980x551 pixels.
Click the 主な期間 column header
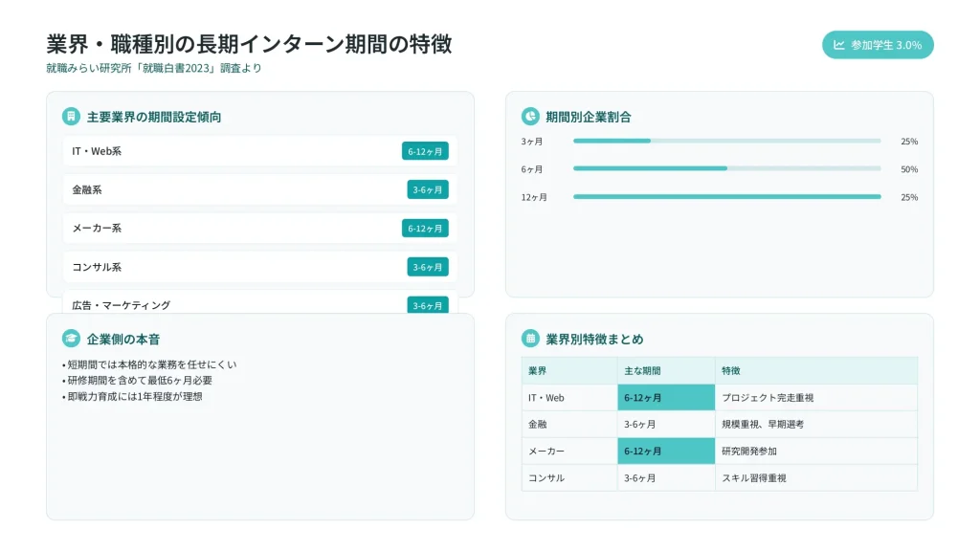click(x=665, y=370)
